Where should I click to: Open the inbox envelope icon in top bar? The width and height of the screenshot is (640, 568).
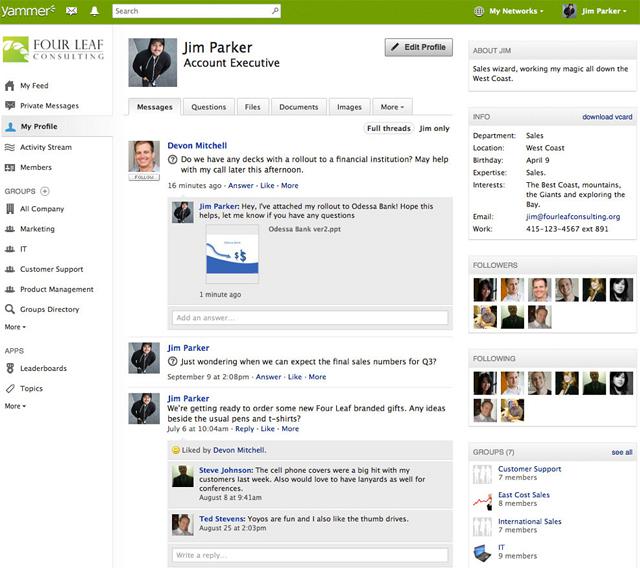tap(72, 11)
